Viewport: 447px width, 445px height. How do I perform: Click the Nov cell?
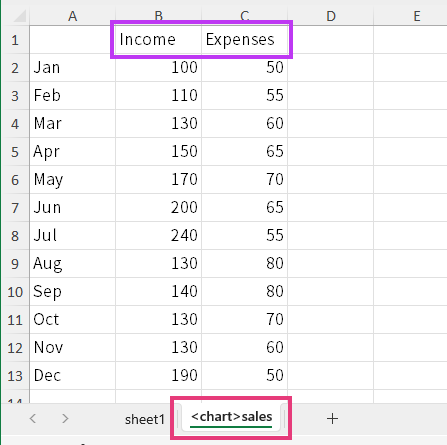click(x=73, y=348)
